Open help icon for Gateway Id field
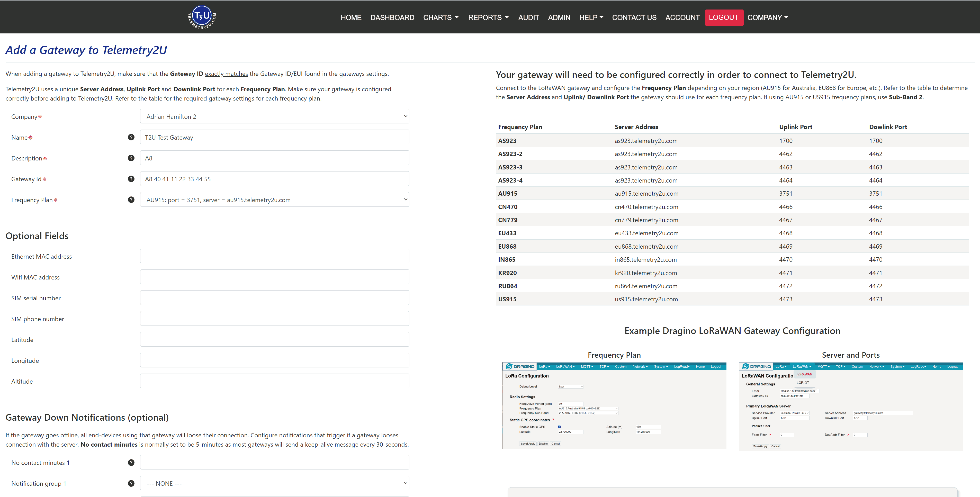Image resolution: width=980 pixels, height=497 pixels. click(x=131, y=179)
